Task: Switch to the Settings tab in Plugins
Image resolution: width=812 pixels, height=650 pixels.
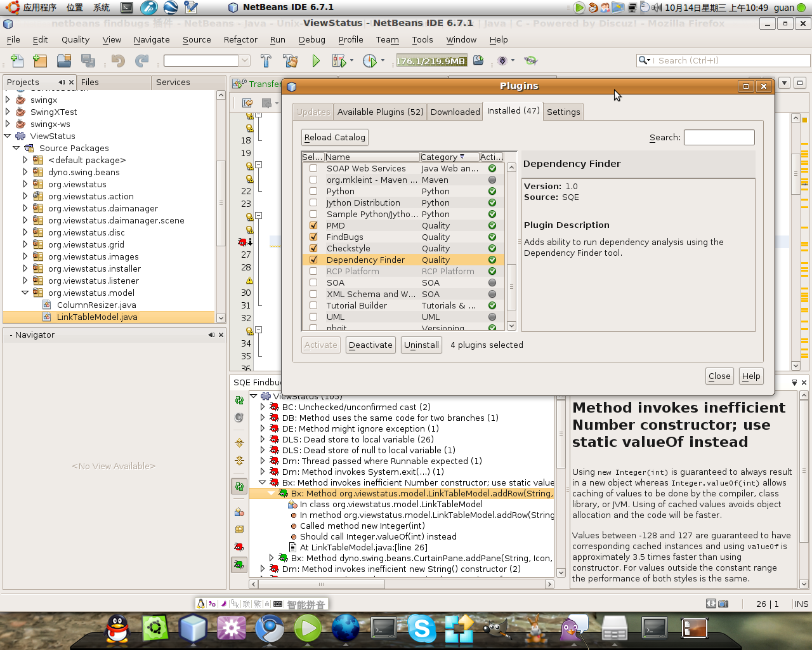Action: point(563,112)
